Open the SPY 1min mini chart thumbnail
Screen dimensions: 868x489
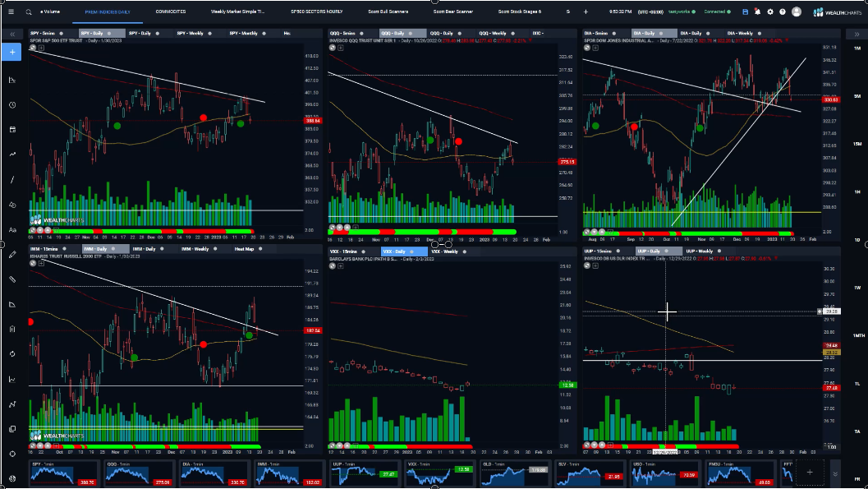64,474
